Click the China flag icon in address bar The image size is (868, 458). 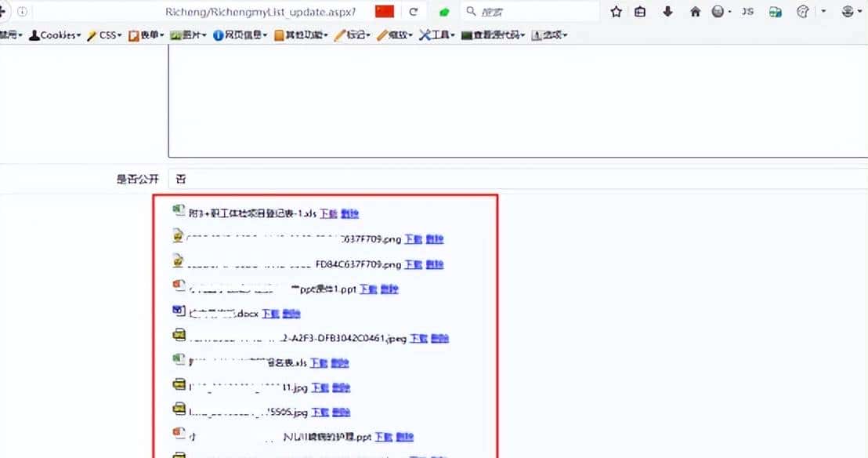[x=385, y=11]
